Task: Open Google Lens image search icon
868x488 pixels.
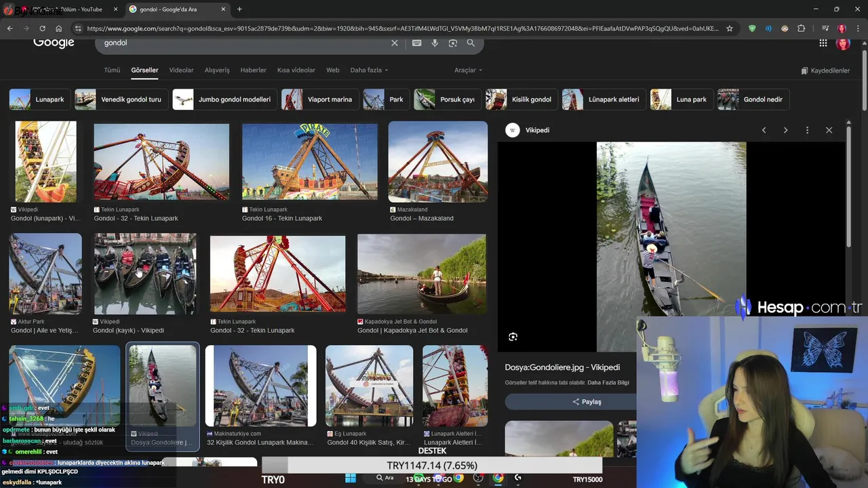Action: coord(453,43)
